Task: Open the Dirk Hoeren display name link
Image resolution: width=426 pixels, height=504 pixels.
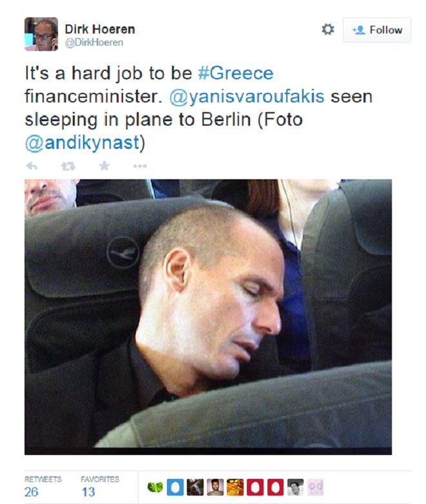Action: tap(100, 29)
